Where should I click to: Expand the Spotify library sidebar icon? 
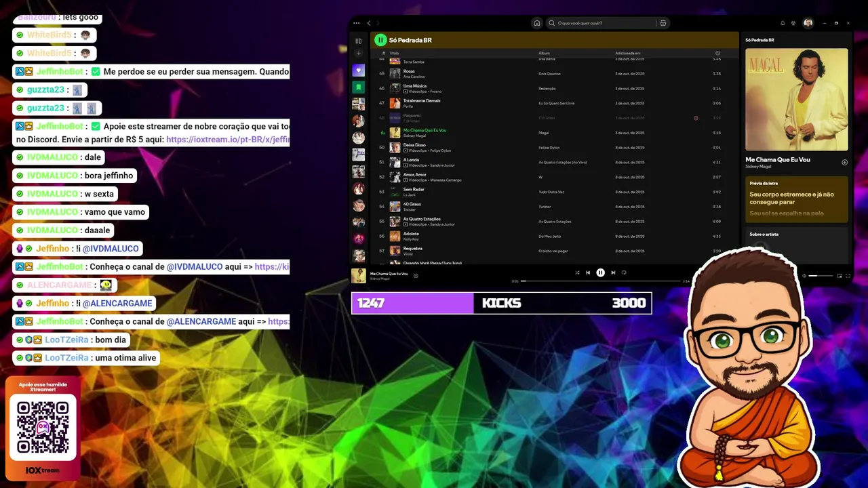click(359, 41)
